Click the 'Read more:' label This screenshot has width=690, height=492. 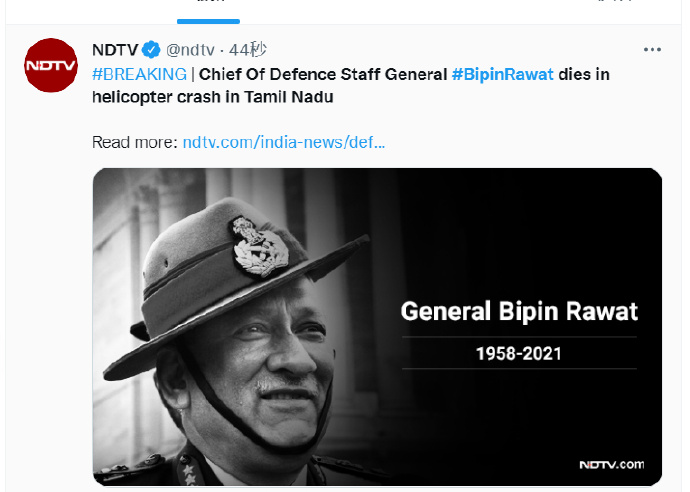[135, 142]
